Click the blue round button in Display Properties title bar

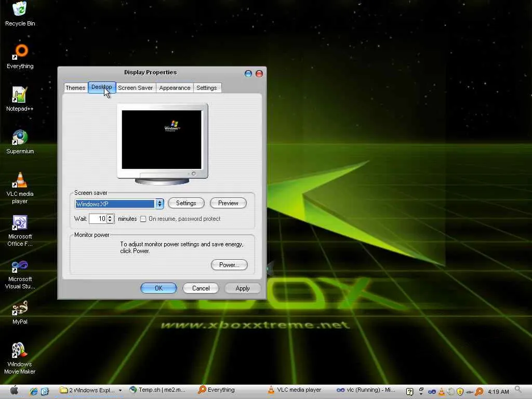pyautogui.click(x=248, y=74)
